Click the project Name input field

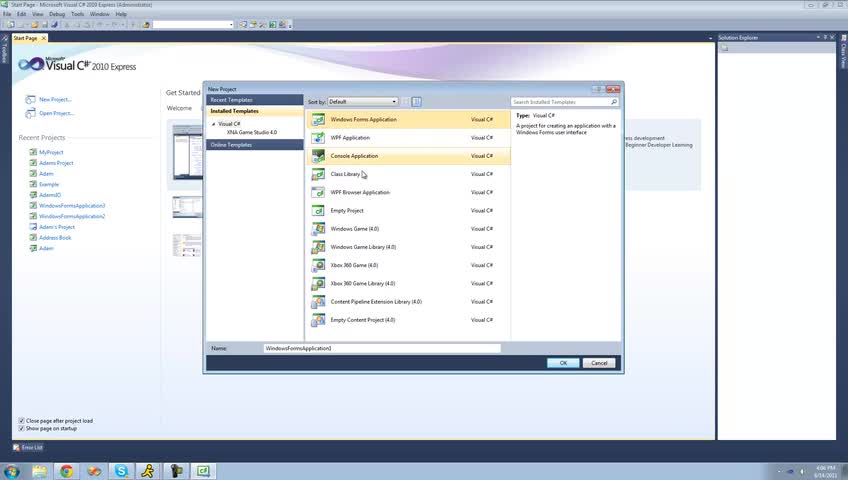(382, 349)
